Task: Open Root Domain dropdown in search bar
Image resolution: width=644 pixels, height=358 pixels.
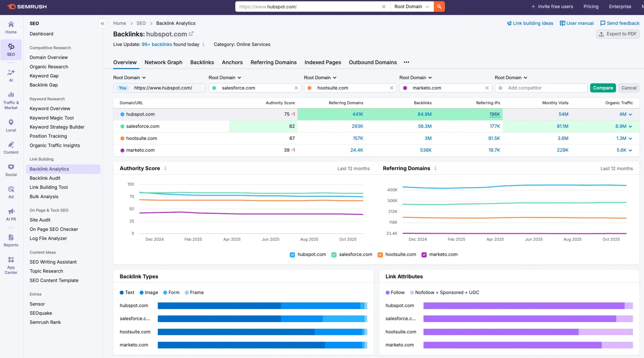Action: tap(412, 7)
